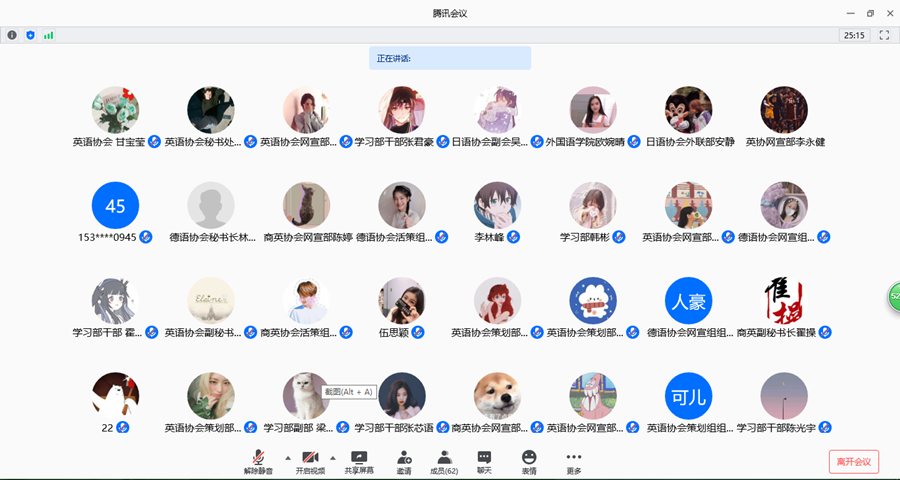Click the meeting info icon
This screenshot has height=480, width=900.
[x=12, y=35]
